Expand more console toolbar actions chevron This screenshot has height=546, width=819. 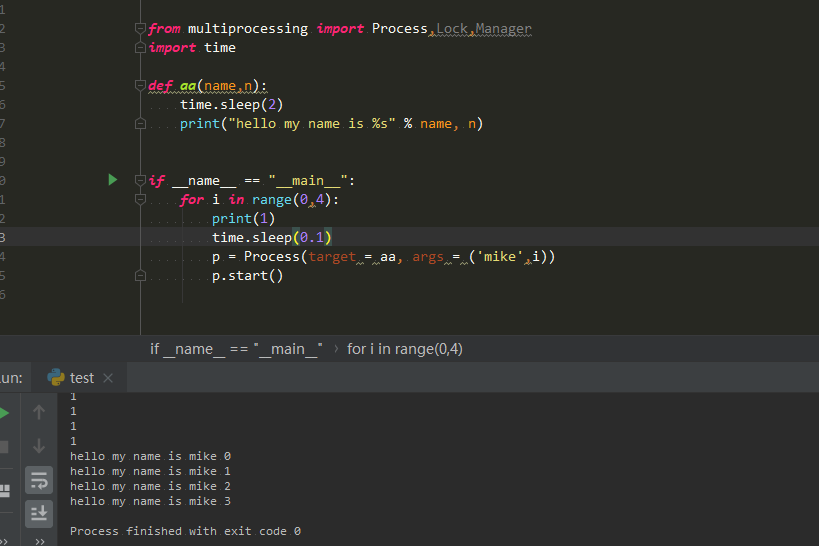39,540
